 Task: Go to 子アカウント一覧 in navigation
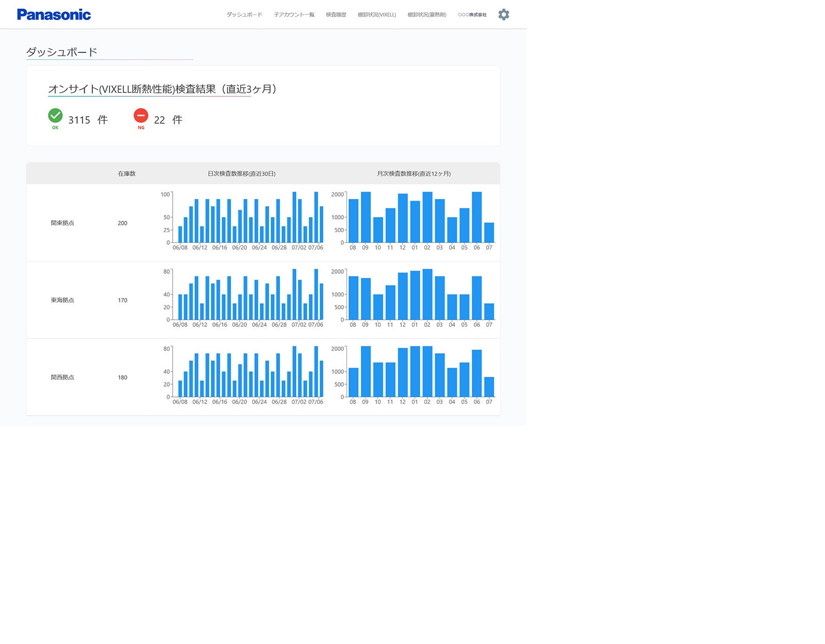294,15
